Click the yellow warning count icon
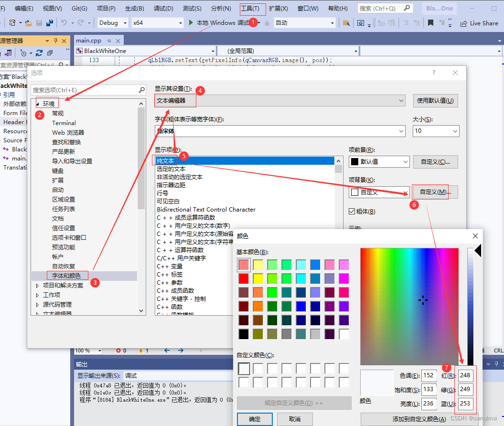This screenshot has width=504, height=426. [x=141, y=351]
